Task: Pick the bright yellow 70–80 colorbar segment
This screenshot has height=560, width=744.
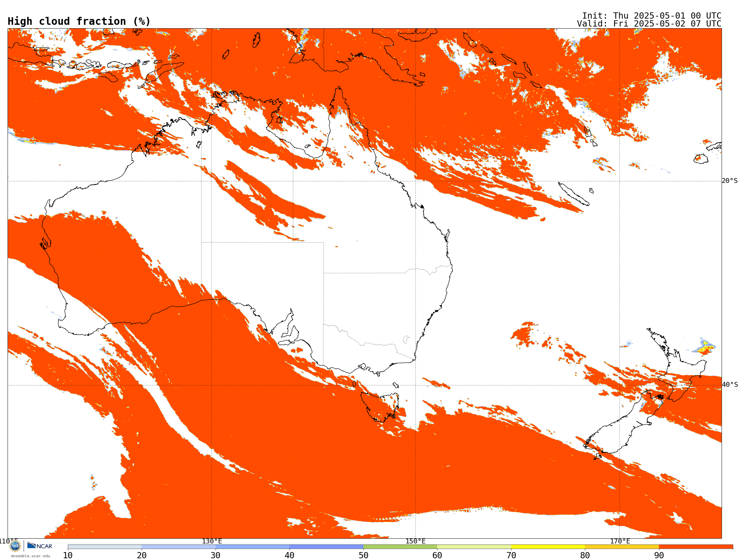Action: tap(548, 547)
